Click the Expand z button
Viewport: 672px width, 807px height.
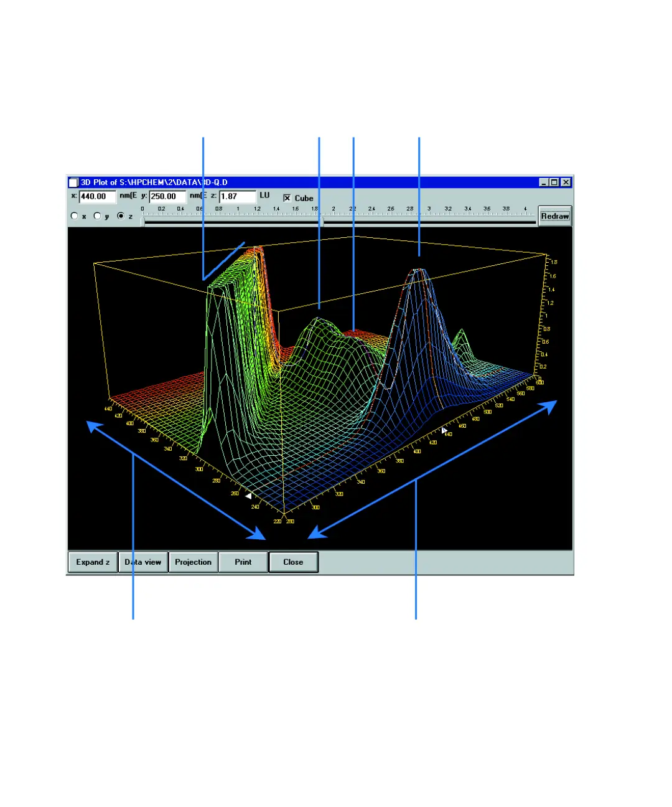click(93, 562)
